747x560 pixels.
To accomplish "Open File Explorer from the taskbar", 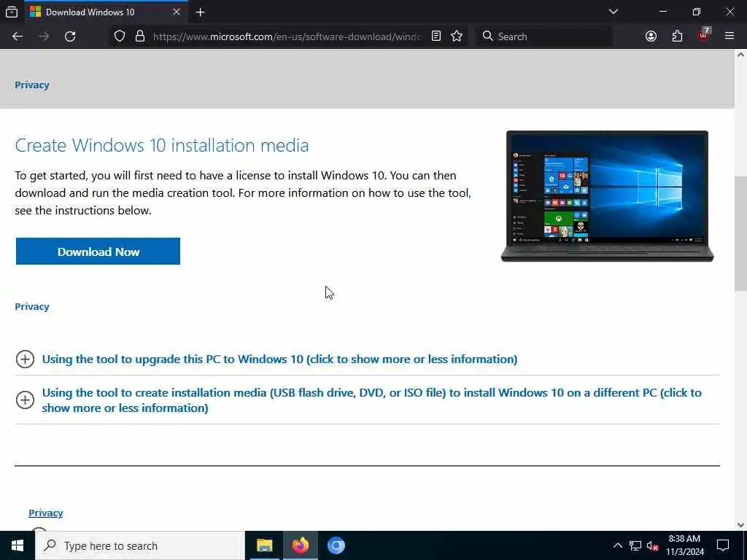I will (x=264, y=545).
